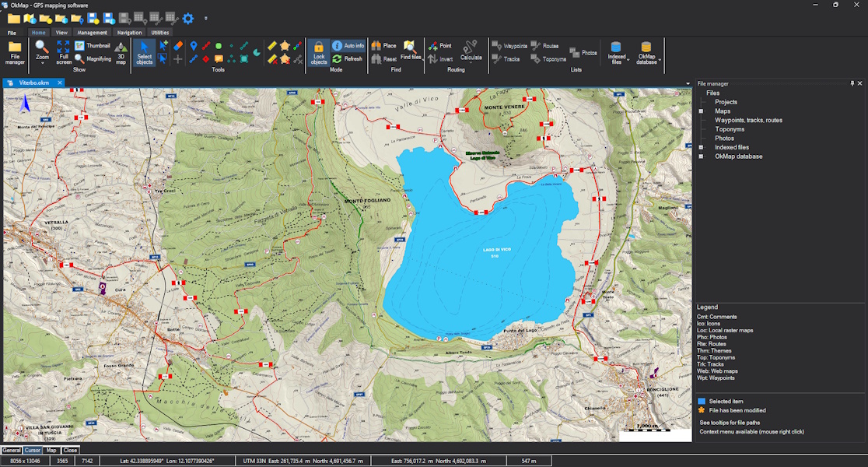Open the Photos list

pos(583,53)
